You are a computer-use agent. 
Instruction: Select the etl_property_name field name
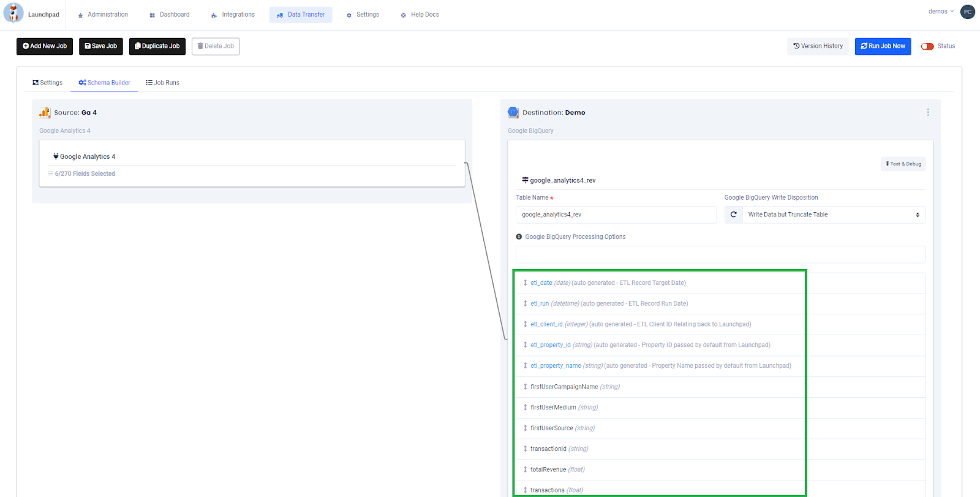coord(556,366)
